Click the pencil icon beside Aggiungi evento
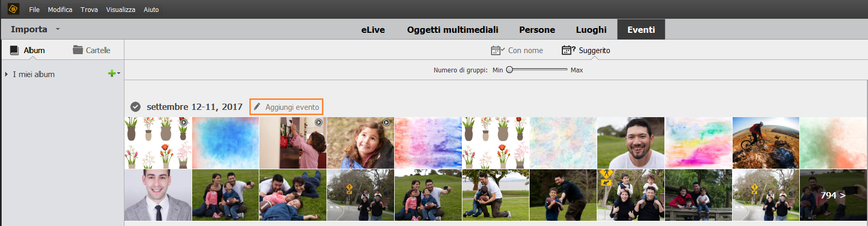This screenshot has height=226, width=868. tap(257, 107)
